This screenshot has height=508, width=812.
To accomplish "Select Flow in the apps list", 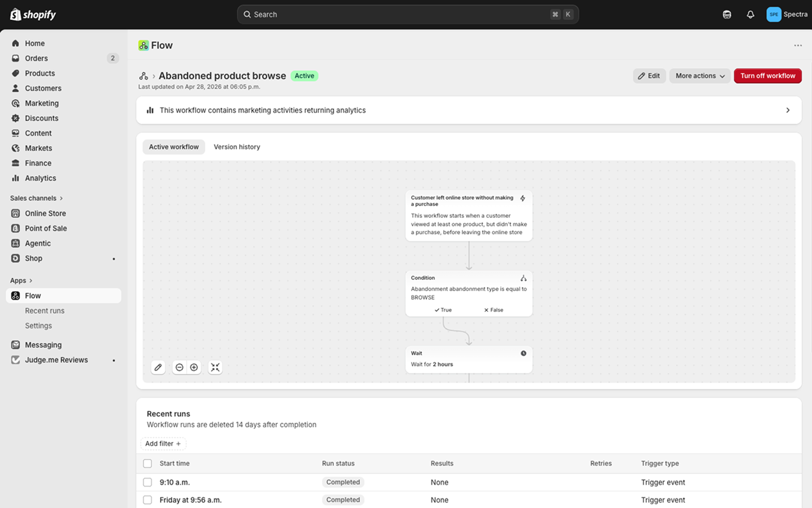I will point(64,296).
